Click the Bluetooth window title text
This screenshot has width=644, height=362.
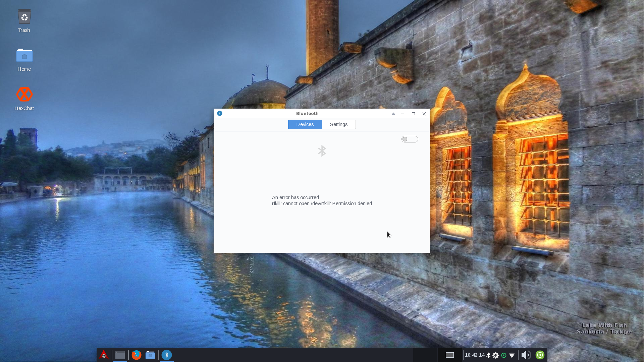coord(307,113)
